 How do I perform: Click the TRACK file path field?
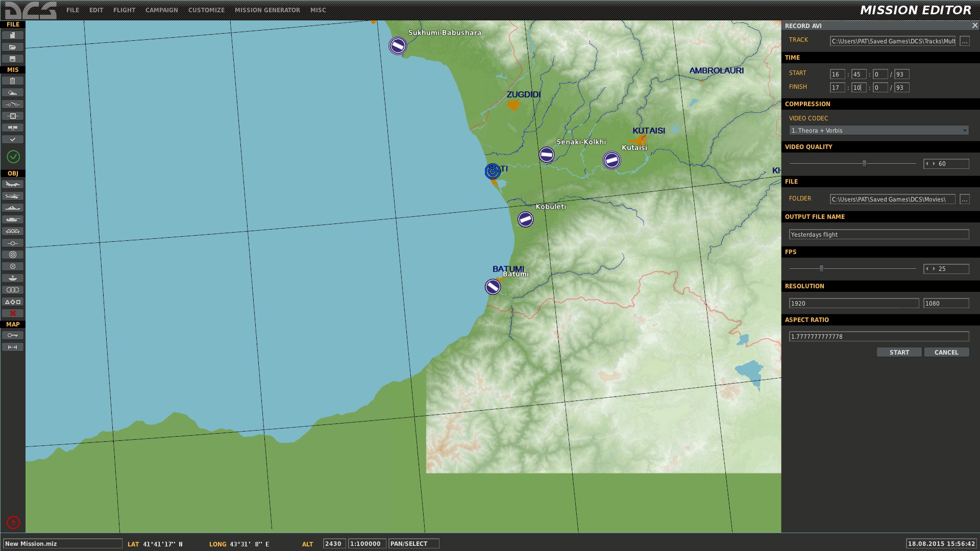[x=893, y=41]
